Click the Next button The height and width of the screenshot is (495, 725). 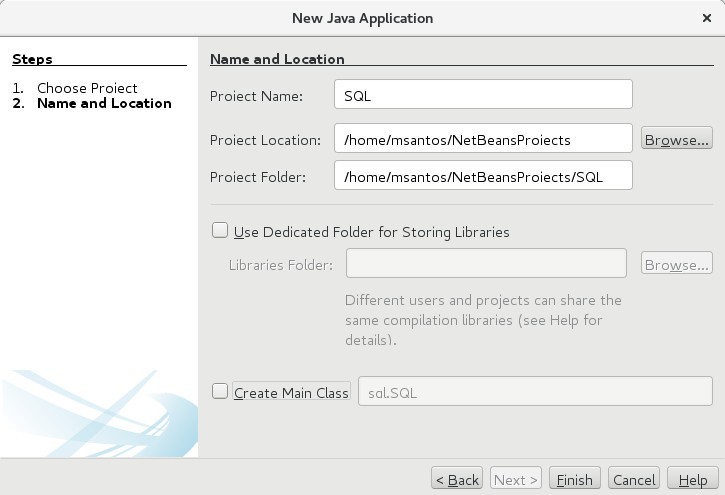[516, 480]
